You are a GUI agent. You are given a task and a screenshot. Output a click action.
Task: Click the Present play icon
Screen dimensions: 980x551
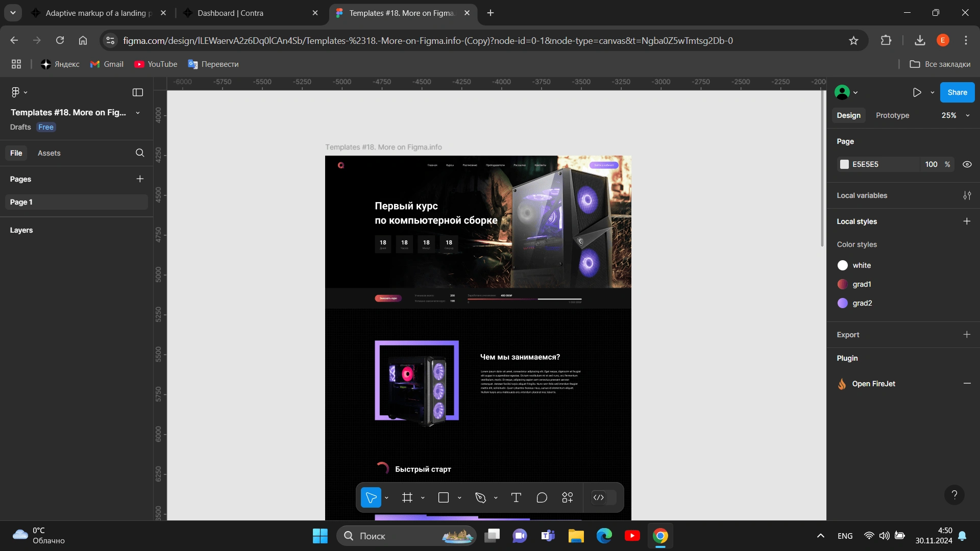917,92
